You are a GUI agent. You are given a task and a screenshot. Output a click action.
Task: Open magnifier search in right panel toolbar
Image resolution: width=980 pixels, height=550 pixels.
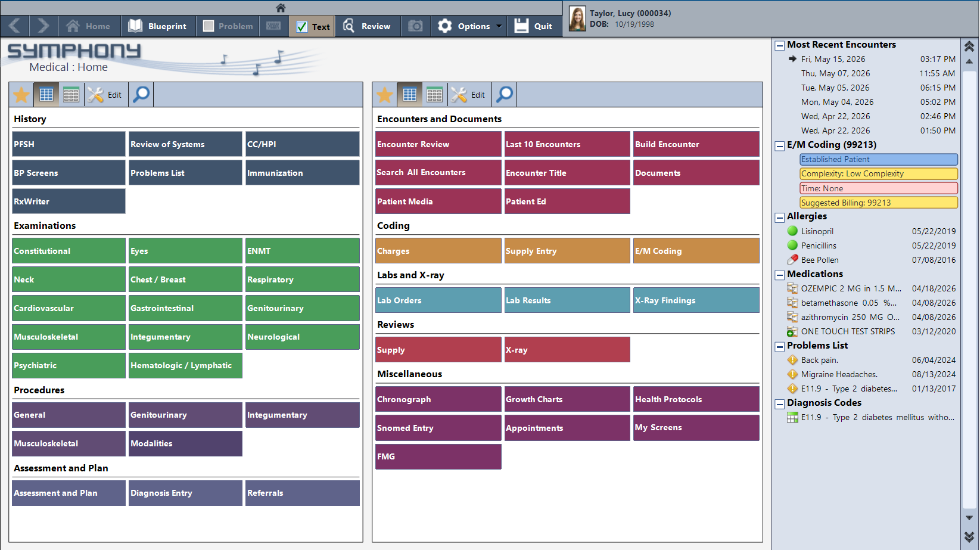point(505,94)
